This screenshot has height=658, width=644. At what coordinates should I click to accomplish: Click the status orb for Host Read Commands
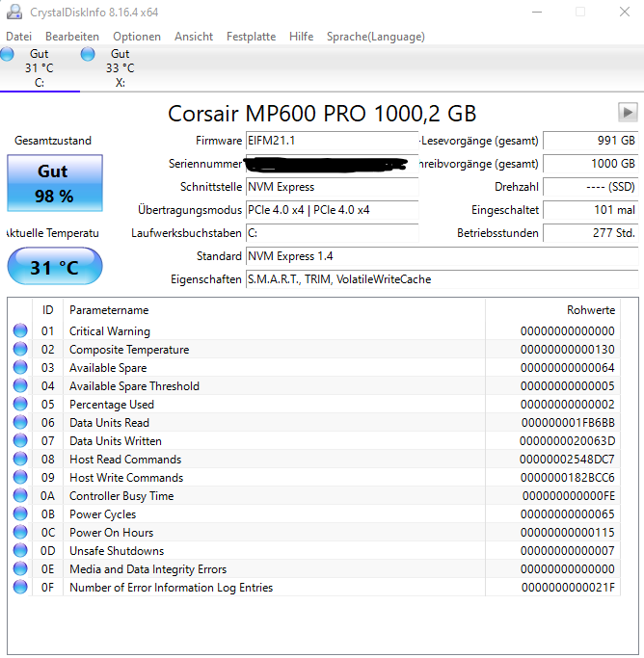click(20, 459)
